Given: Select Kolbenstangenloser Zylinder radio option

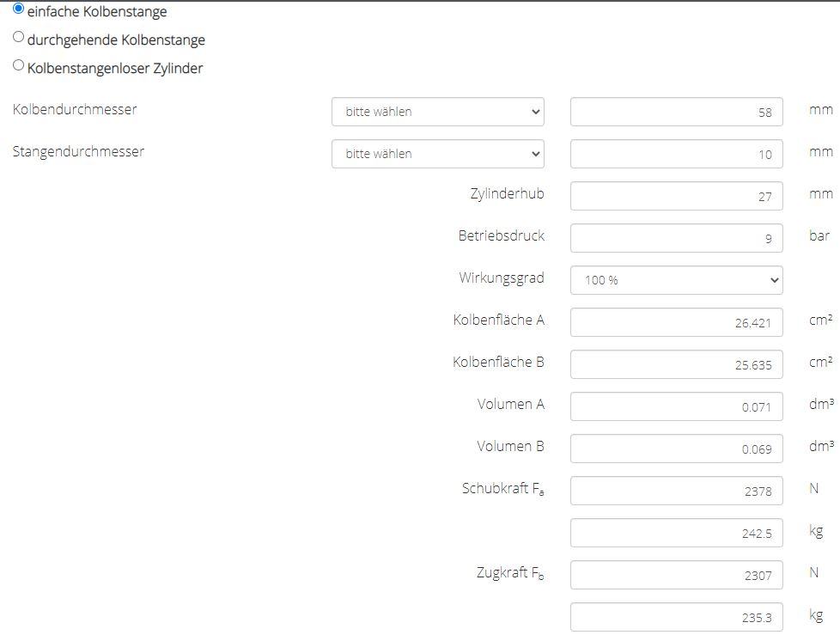Looking at the screenshot, I should coord(19,65).
